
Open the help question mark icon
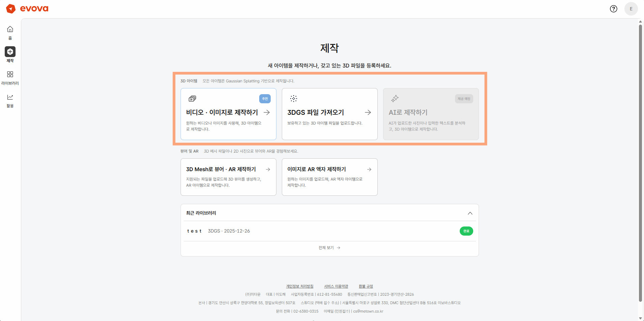click(x=613, y=9)
